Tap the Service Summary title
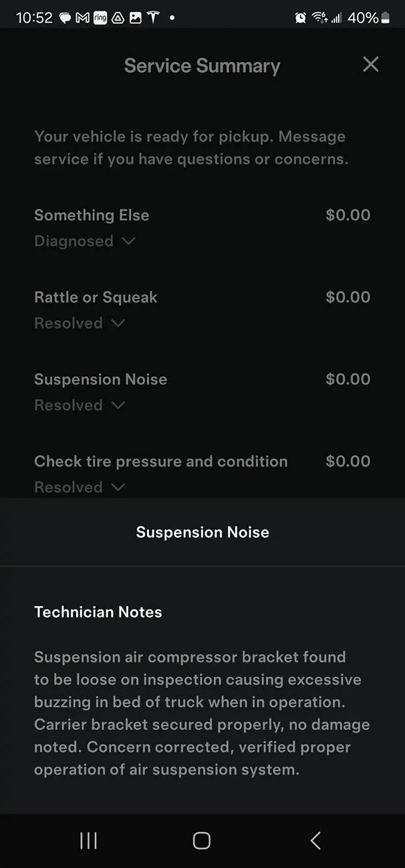Image resolution: width=405 pixels, height=868 pixels. pos(202,65)
